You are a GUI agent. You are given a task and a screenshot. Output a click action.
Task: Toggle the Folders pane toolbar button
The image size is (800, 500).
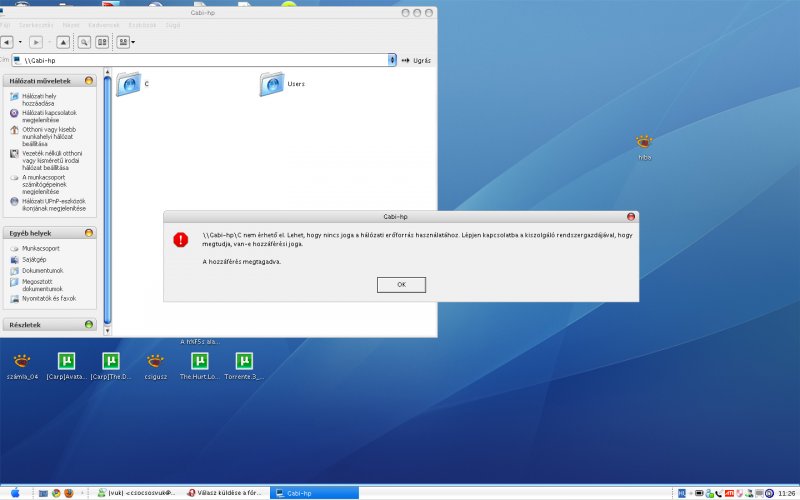click(x=102, y=42)
